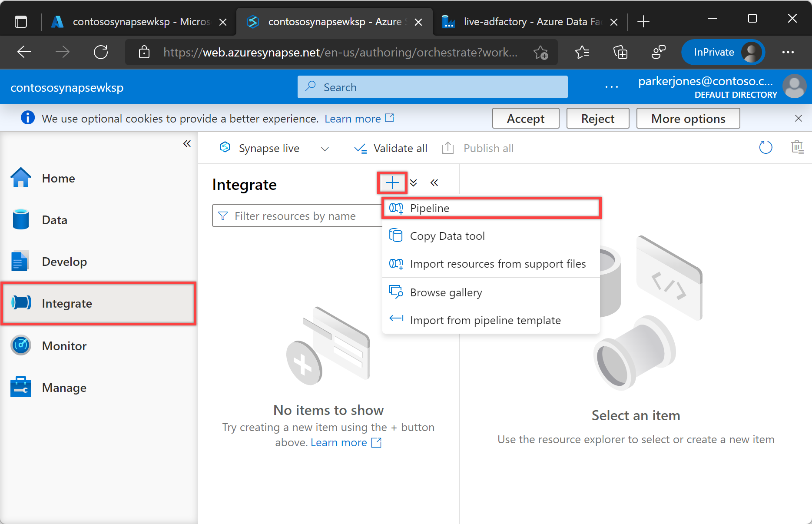812x524 pixels.
Task: Open the Manage hub
Action: pos(64,388)
